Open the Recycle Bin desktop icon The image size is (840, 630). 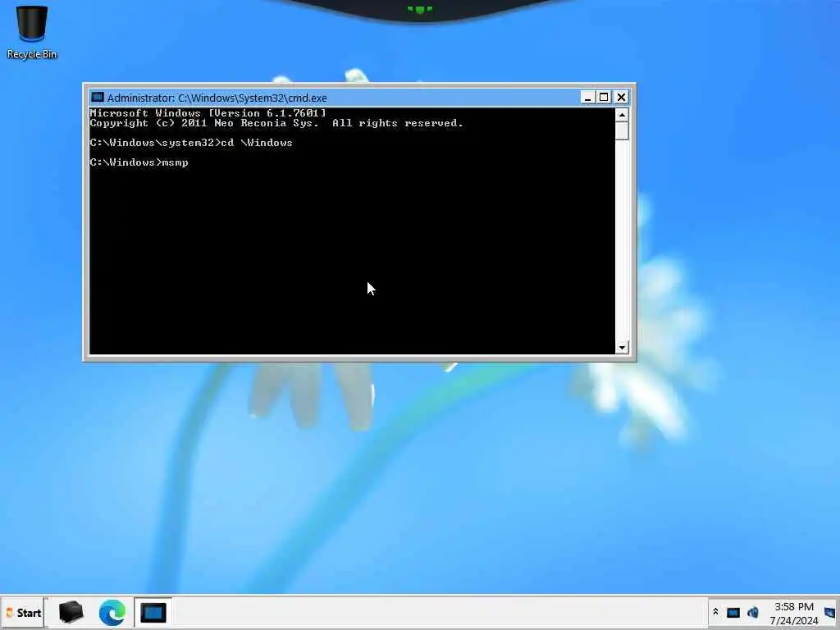click(x=32, y=31)
